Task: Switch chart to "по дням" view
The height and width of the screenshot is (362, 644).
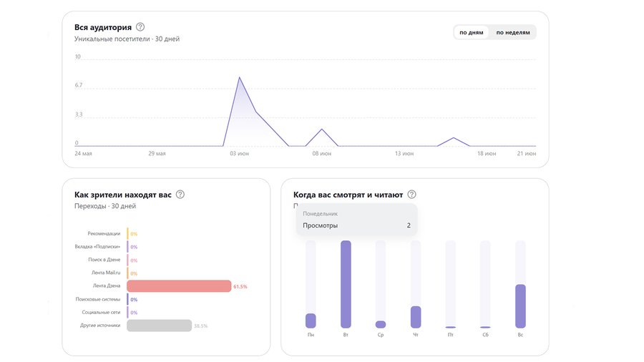Action: tap(472, 32)
